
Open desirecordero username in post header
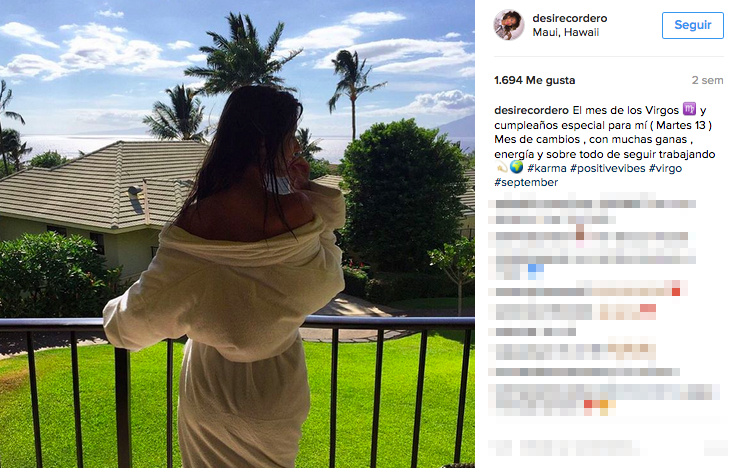coord(570,18)
